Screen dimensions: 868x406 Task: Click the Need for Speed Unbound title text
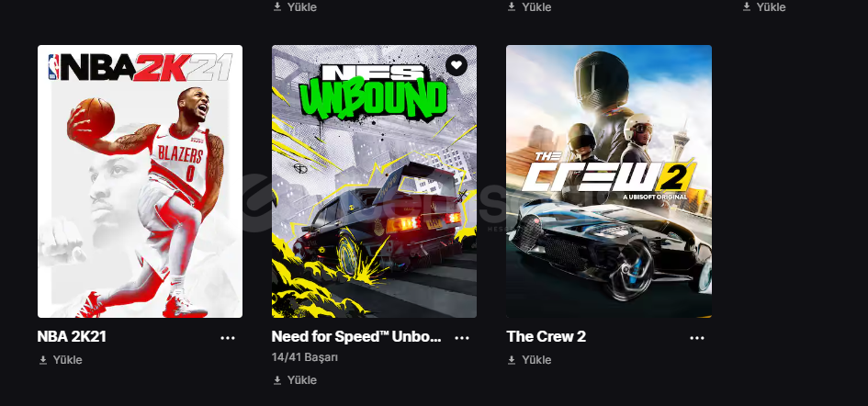click(x=356, y=337)
